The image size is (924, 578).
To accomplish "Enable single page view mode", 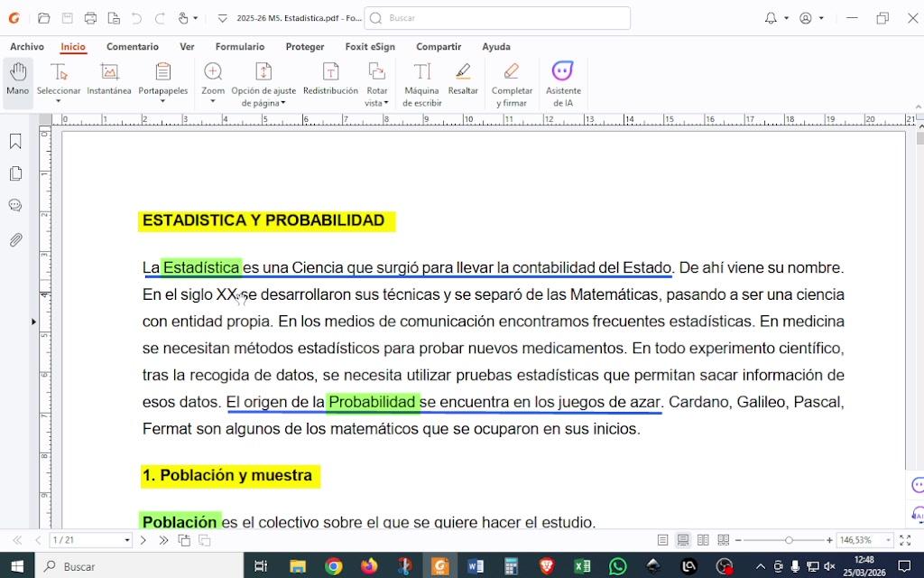I will 663,540.
